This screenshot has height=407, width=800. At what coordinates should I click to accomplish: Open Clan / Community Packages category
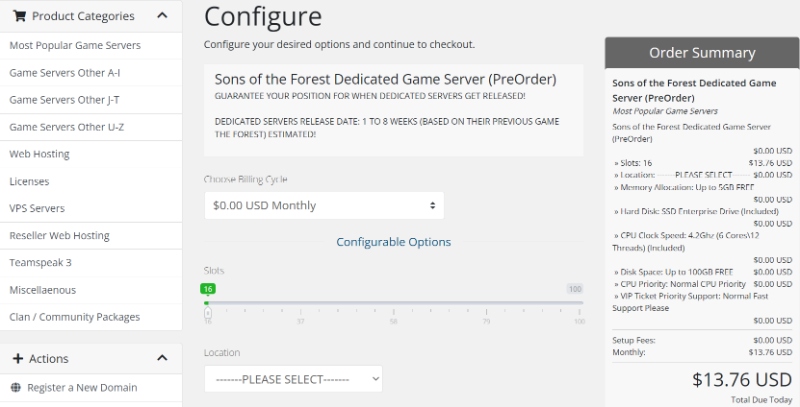74,317
